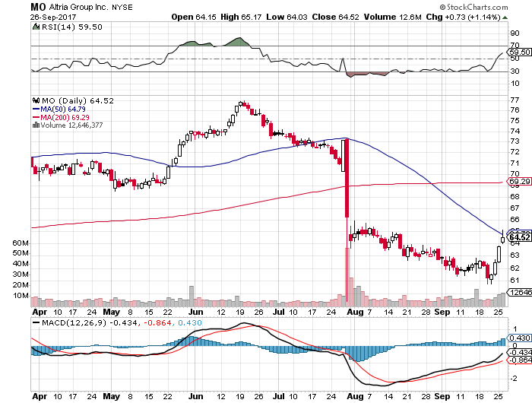This screenshot has height=403, width=532.
Task: Click the 0.430 MACD histogram value tag
Action: click(518, 338)
